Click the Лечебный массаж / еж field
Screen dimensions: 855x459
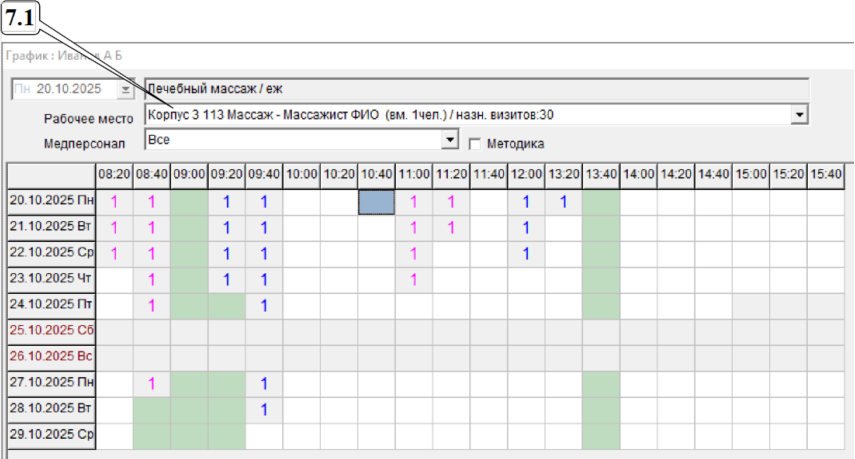tap(475, 89)
